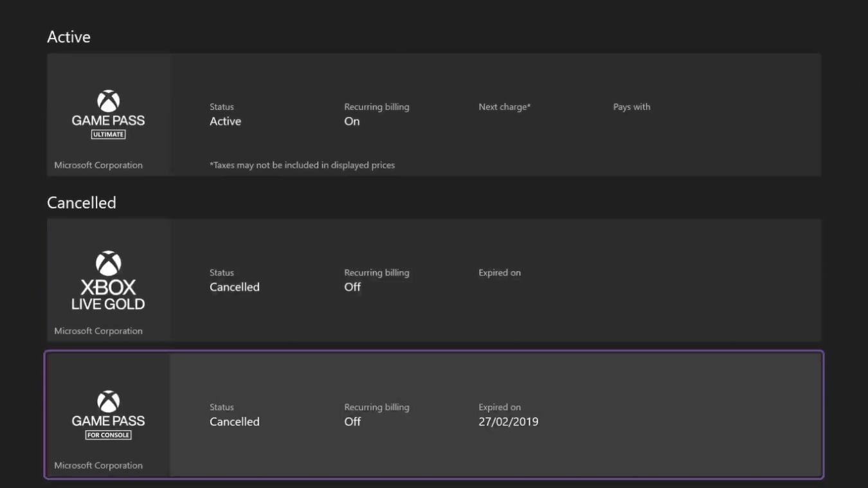Click "Microsoft Corporation" under Xbox Live Gold
868x488 pixels.
[98, 331]
